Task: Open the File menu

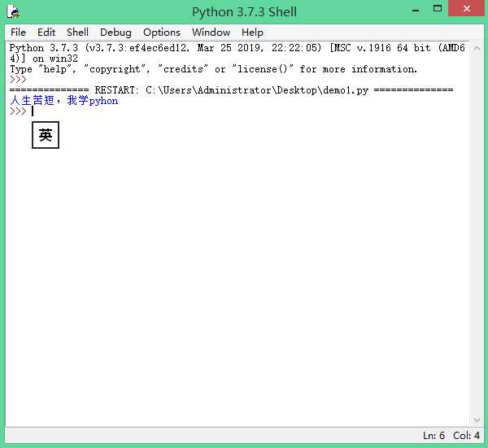Action: tap(18, 33)
